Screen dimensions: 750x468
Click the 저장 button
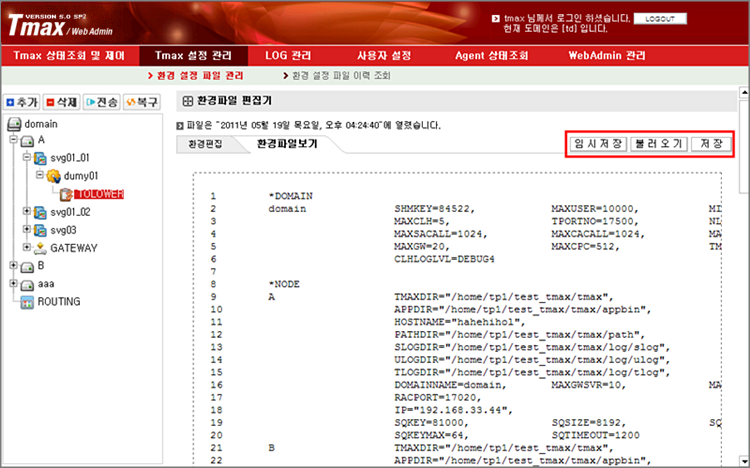[x=711, y=144]
